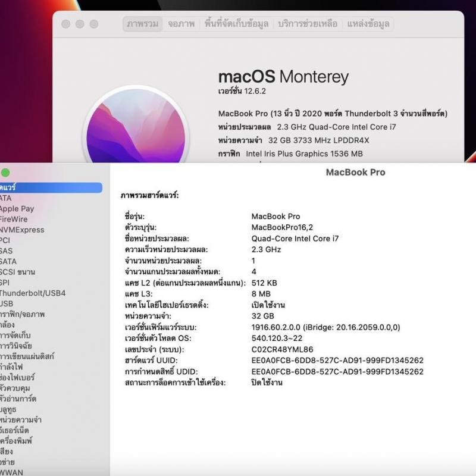Image resolution: width=476 pixels, height=476 pixels.
Task: Click the L3 cache value "8 MB"
Action: [x=261, y=294]
